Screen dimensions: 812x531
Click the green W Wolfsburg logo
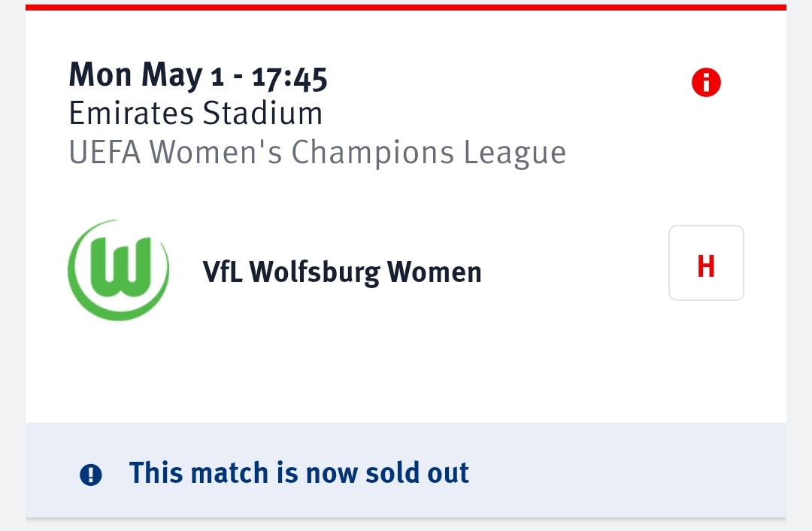pos(119,270)
